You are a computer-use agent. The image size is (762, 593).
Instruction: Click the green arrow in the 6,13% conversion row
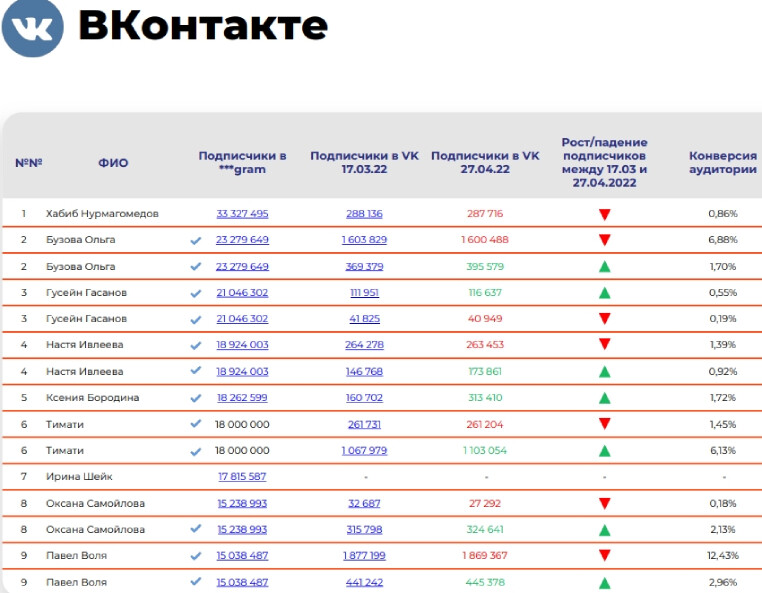[604, 451]
